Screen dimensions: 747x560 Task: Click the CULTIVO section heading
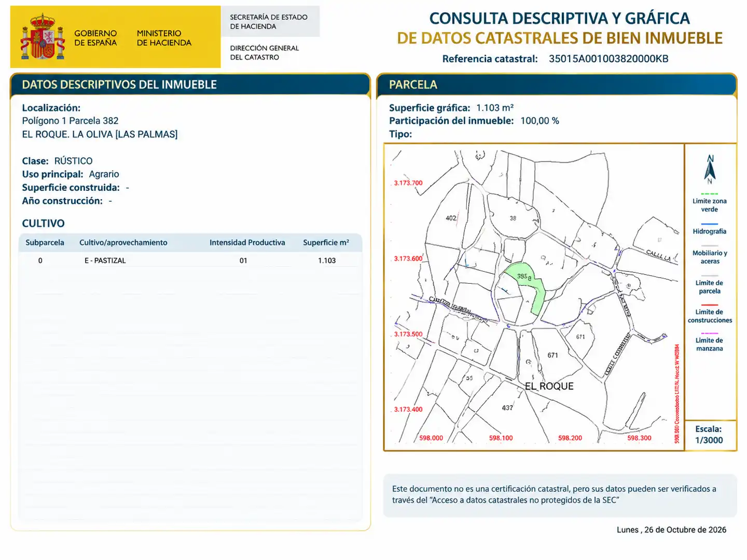[x=43, y=223]
